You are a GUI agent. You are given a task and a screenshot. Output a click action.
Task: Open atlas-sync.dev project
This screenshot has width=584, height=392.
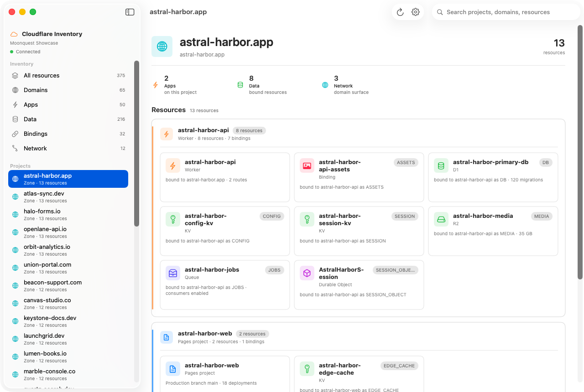click(x=68, y=197)
